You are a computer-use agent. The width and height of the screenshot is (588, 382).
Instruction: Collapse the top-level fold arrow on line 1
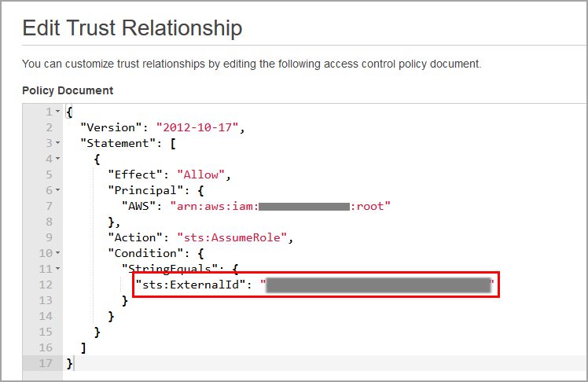coord(57,112)
